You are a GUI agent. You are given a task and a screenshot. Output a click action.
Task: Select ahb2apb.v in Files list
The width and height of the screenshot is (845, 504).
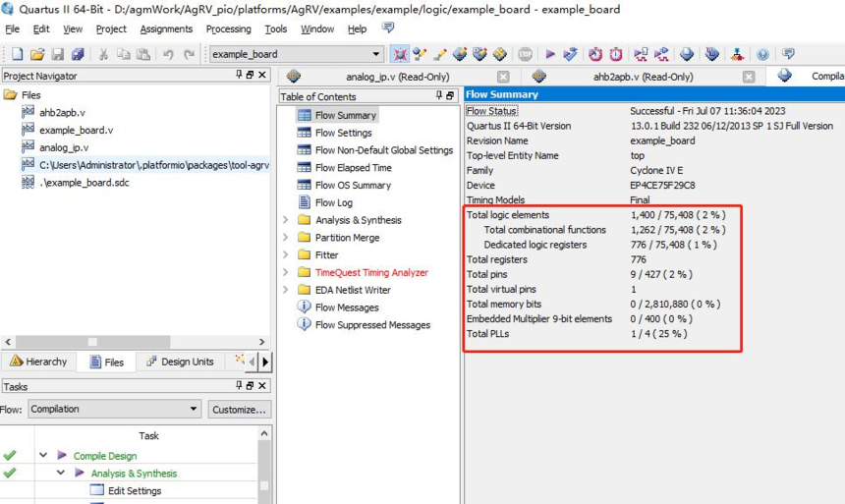62,112
